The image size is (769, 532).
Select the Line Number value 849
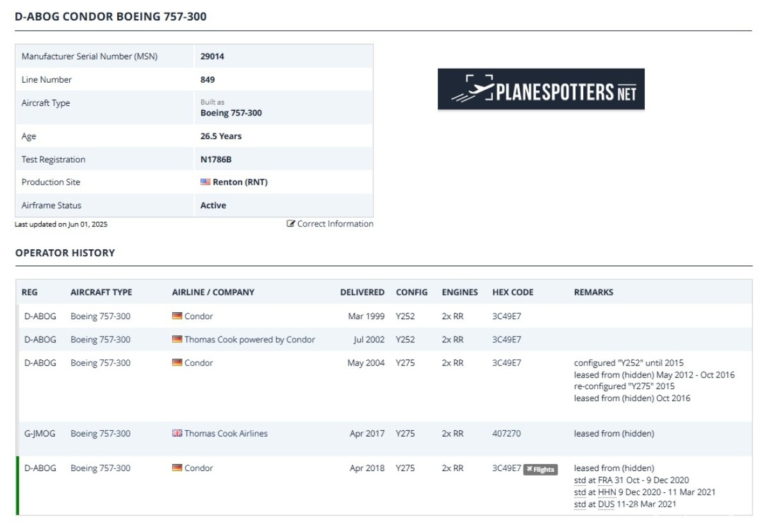click(208, 79)
